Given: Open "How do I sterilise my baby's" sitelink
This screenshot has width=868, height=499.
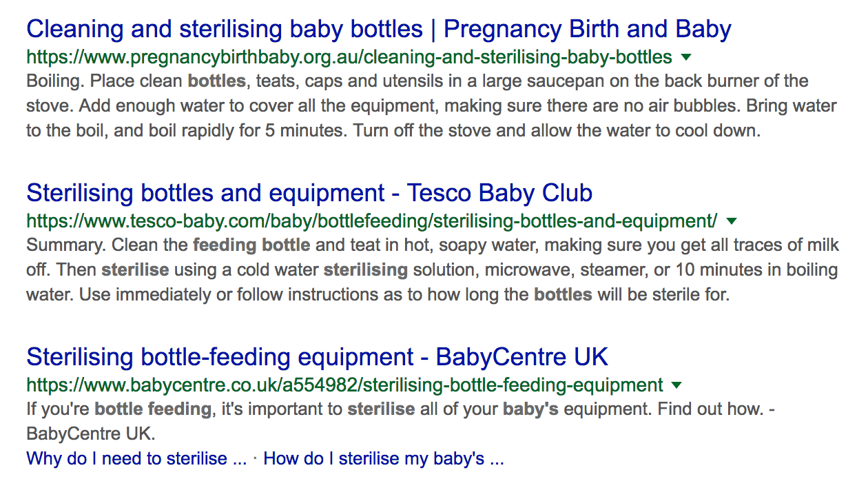Looking at the screenshot, I should coord(384,458).
